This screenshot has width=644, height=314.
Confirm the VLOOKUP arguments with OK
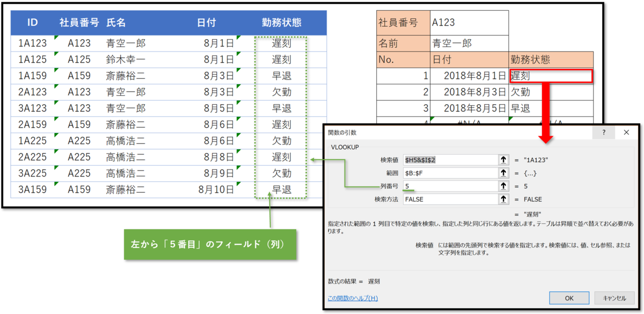569,298
